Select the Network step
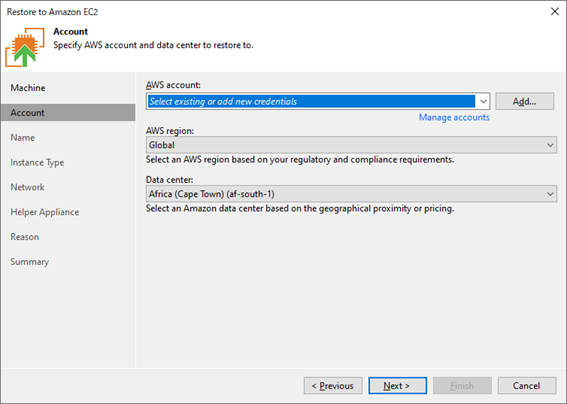 [27, 187]
